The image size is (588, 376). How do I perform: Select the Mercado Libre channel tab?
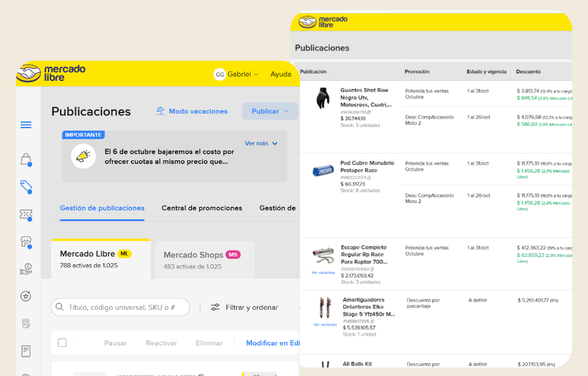pyautogui.click(x=100, y=259)
